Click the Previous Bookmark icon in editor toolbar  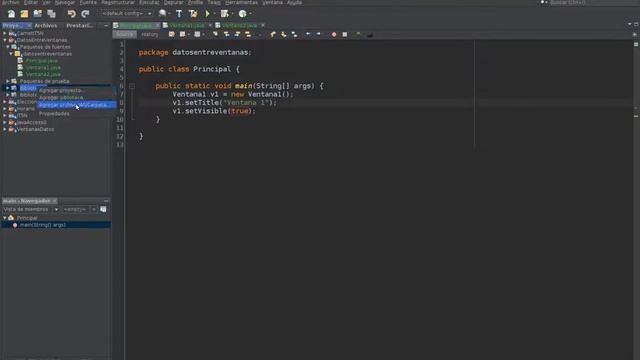[273, 35]
